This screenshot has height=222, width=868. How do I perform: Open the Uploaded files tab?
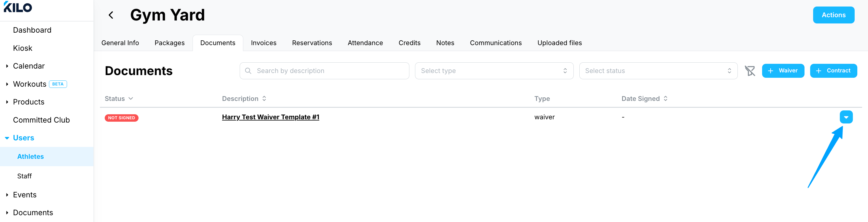click(x=559, y=43)
